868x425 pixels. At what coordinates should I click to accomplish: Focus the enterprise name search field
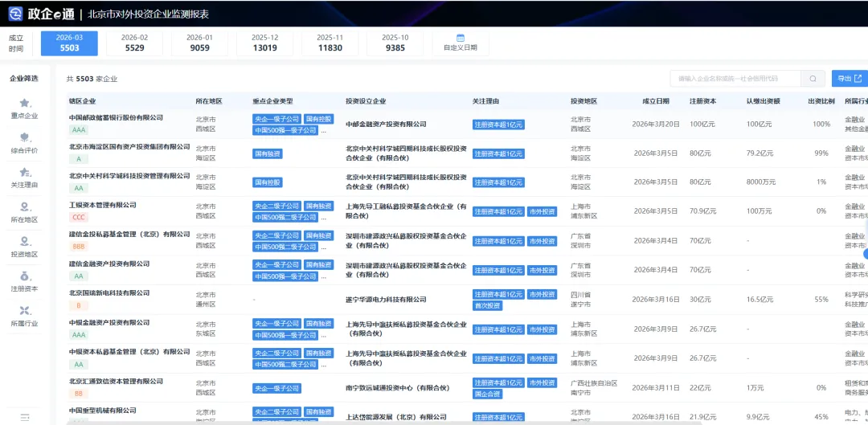(736, 79)
